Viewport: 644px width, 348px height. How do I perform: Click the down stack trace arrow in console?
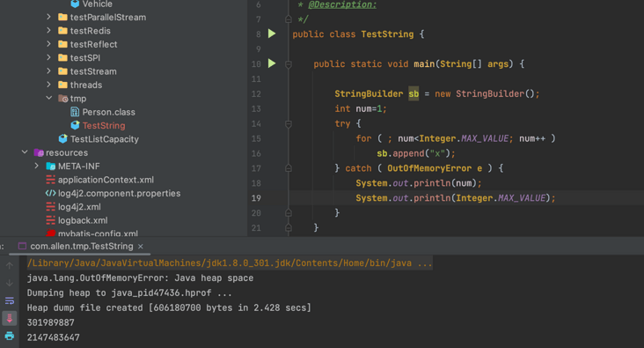[x=10, y=283]
